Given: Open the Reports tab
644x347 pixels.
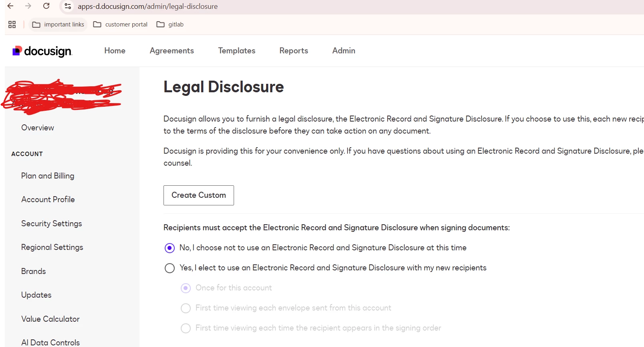Looking at the screenshot, I should pos(294,51).
